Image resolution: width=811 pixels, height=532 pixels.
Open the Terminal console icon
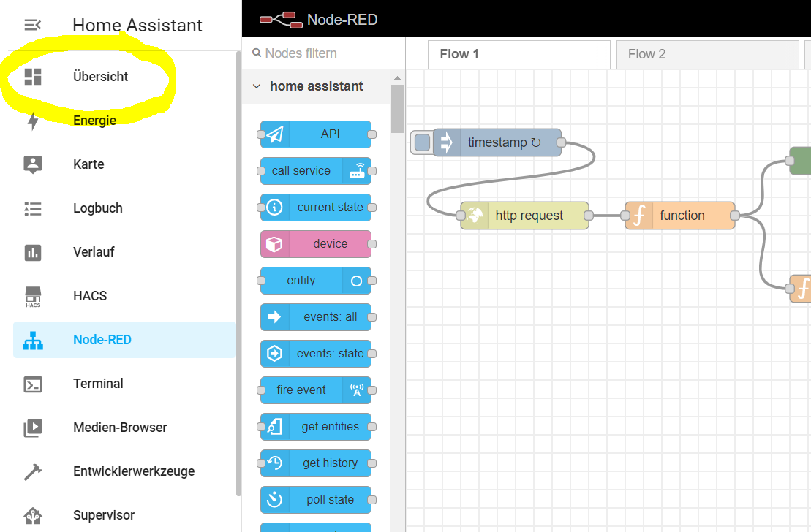(x=33, y=384)
